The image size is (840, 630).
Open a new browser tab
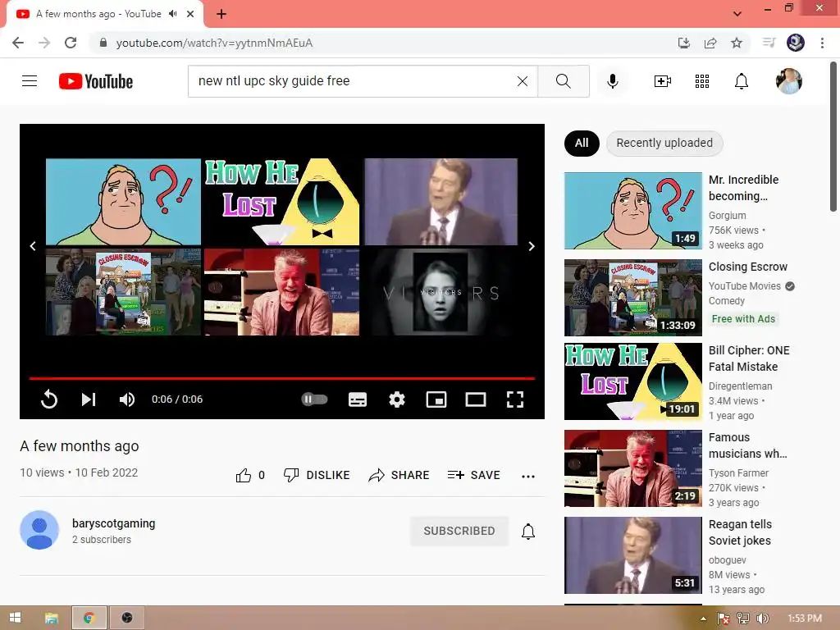221,15
